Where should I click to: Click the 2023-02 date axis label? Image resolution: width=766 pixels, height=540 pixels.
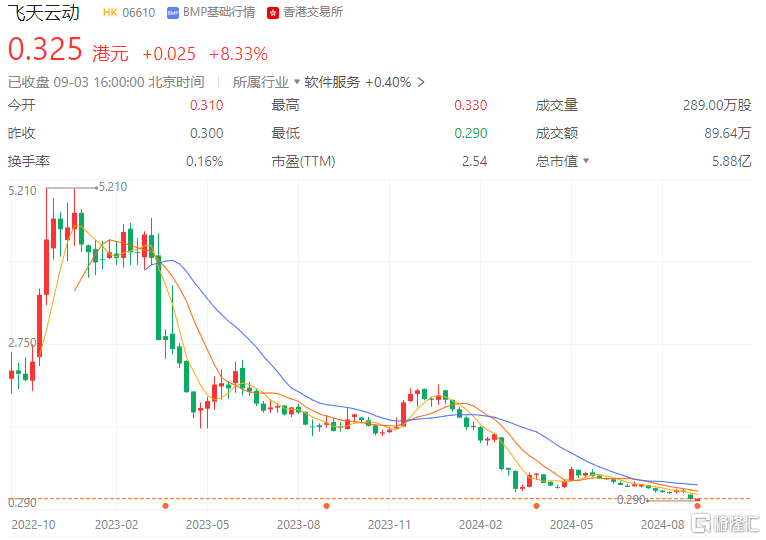(116, 525)
